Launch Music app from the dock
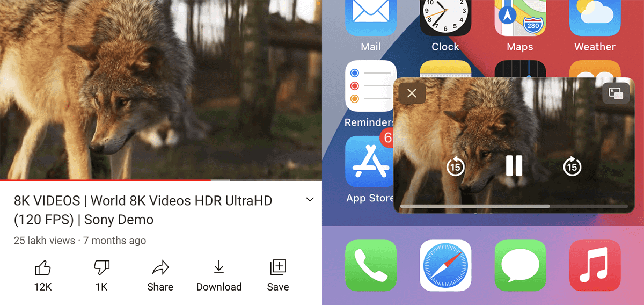This screenshot has width=644, height=305. click(595, 265)
